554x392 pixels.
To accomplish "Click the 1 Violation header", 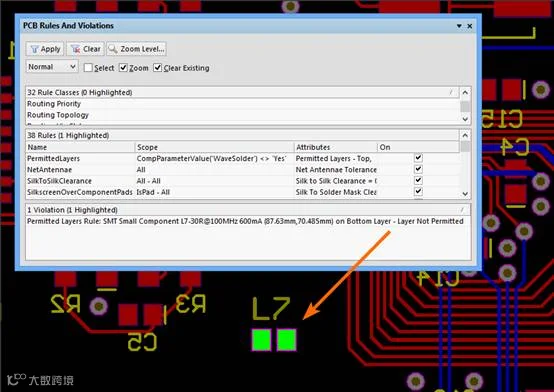I will click(x=248, y=210).
